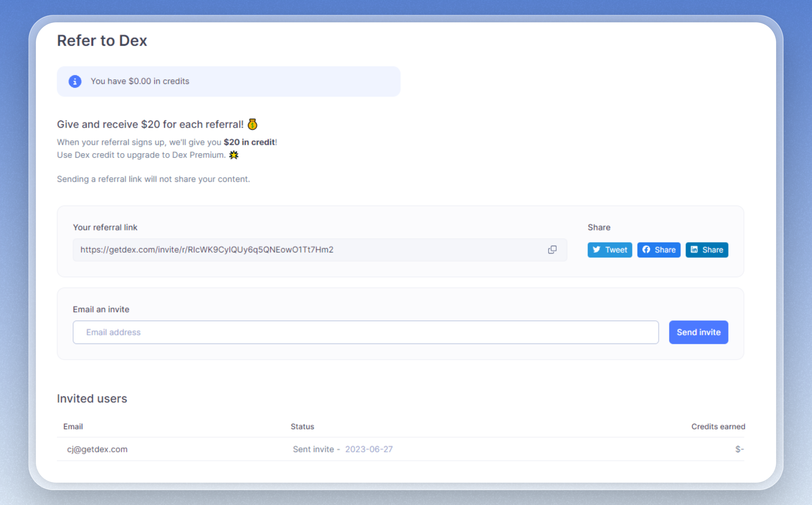Click the '$20 in credit' bold text
This screenshot has width=812, height=505.
(249, 142)
